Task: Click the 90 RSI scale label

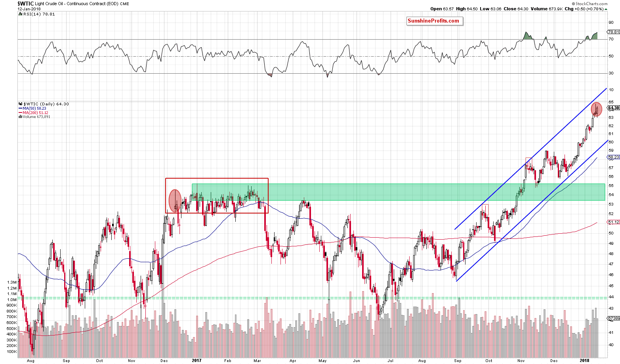Action: (x=611, y=22)
